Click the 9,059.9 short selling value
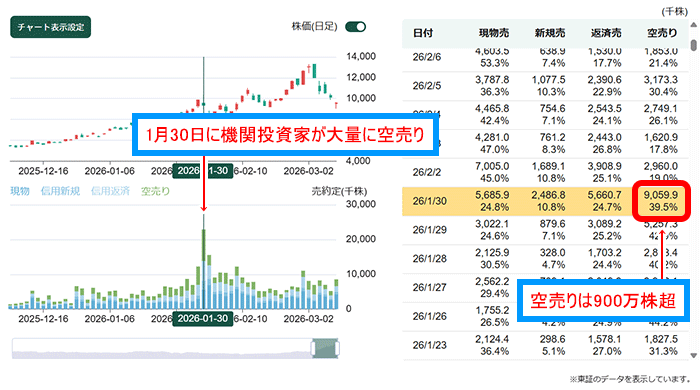 [661, 195]
